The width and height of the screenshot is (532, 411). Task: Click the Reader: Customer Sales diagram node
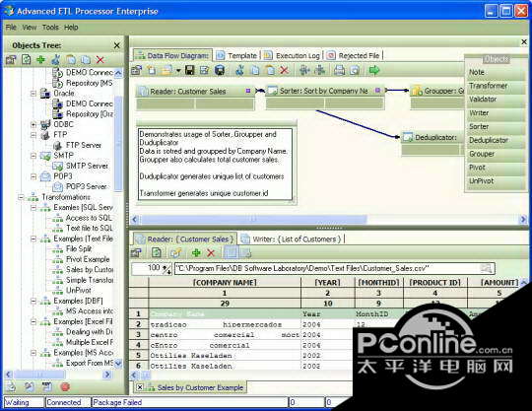[x=195, y=98]
